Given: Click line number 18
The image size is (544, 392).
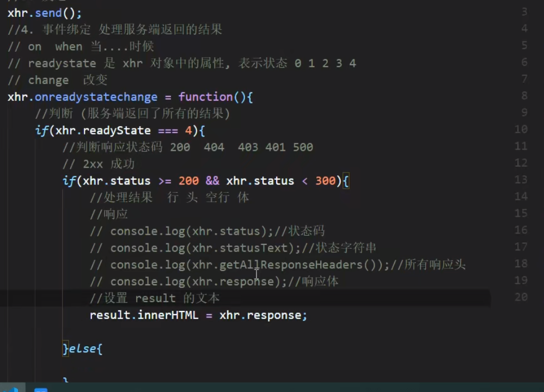Looking at the screenshot, I should point(521,264).
